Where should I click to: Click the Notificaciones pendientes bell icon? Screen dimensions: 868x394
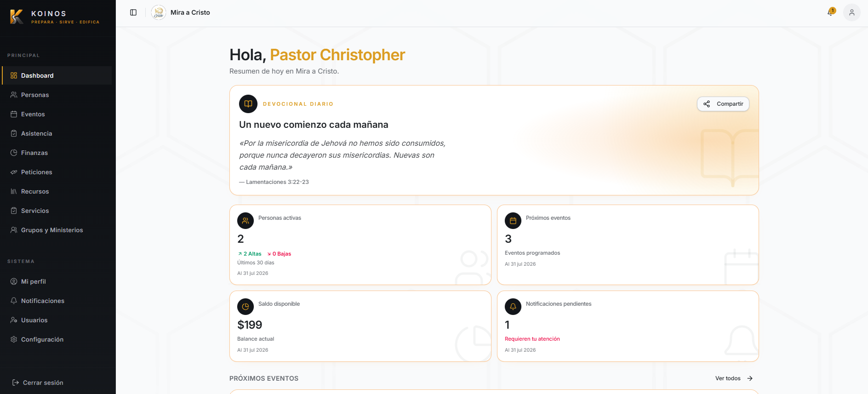point(513,307)
